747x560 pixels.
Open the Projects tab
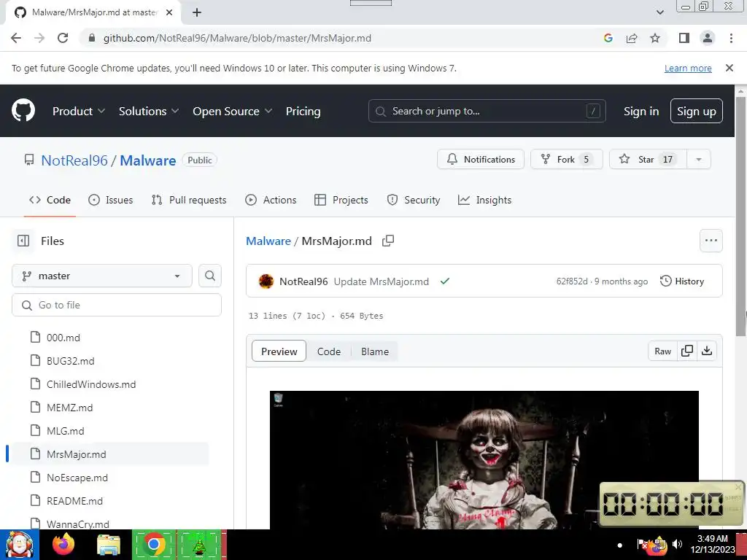(x=341, y=200)
